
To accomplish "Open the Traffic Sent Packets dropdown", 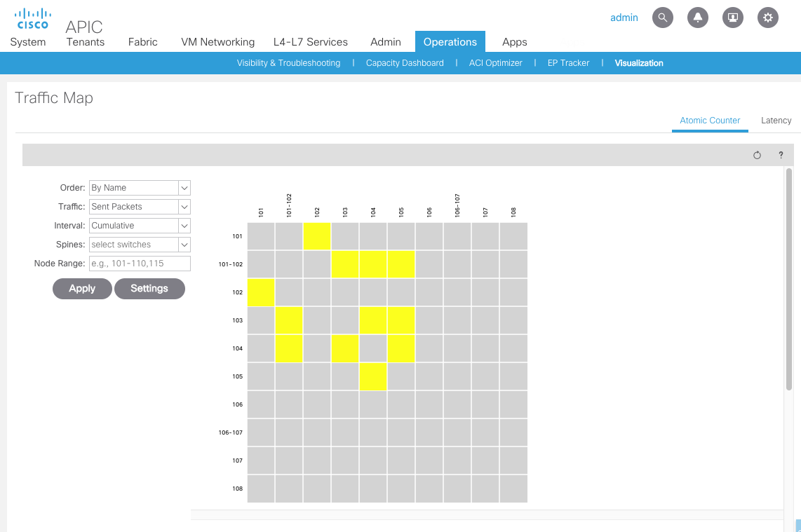I will click(x=184, y=207).
